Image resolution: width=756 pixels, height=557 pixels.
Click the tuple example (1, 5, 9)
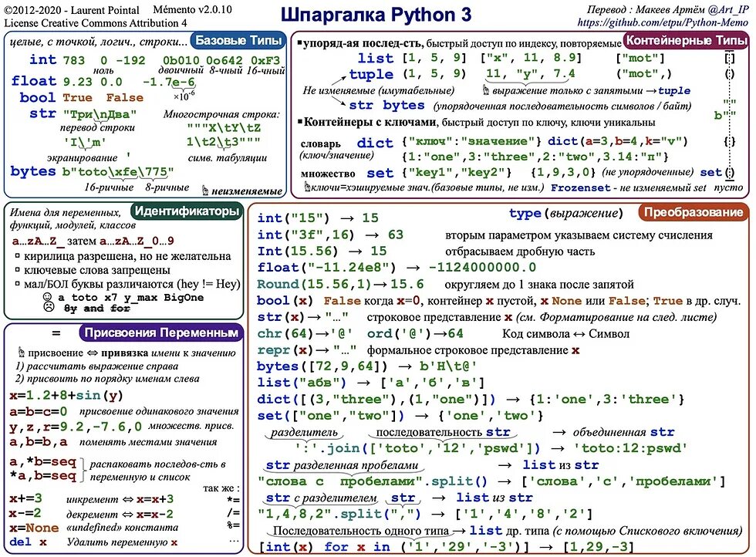pos(434,74)
